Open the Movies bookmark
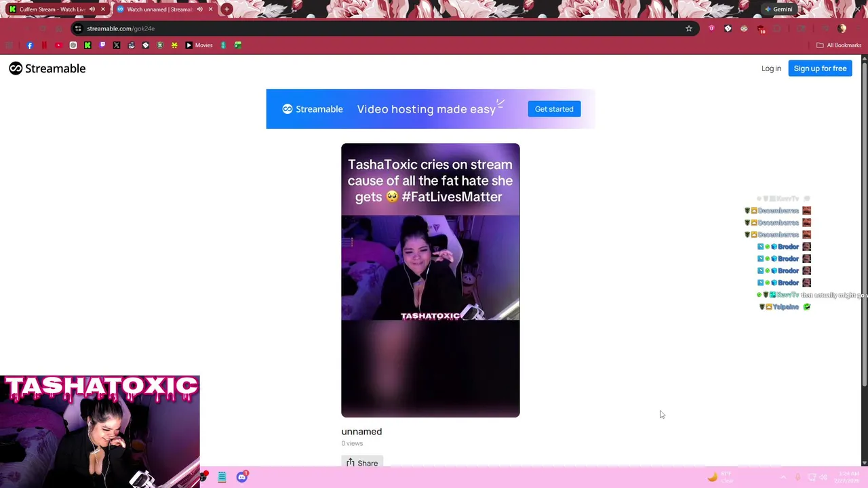The height and width of the screenshot is (488, 868). (x=199, y=45)
